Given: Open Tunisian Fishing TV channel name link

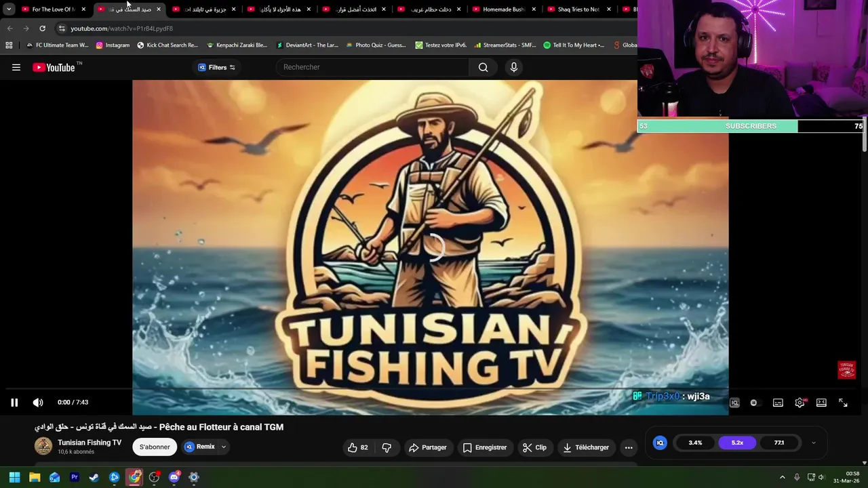Looking at the screenshot, I should click(x=90, y=443).
